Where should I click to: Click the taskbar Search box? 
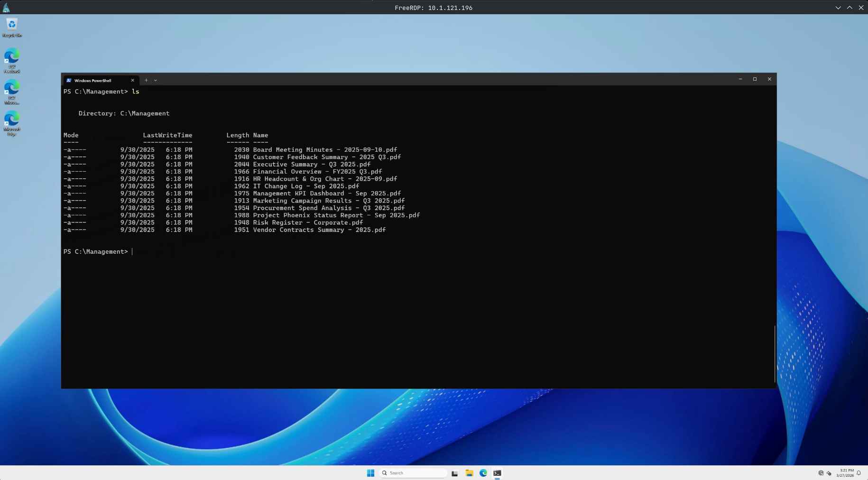pyautogui.click(x=414, y=473)
